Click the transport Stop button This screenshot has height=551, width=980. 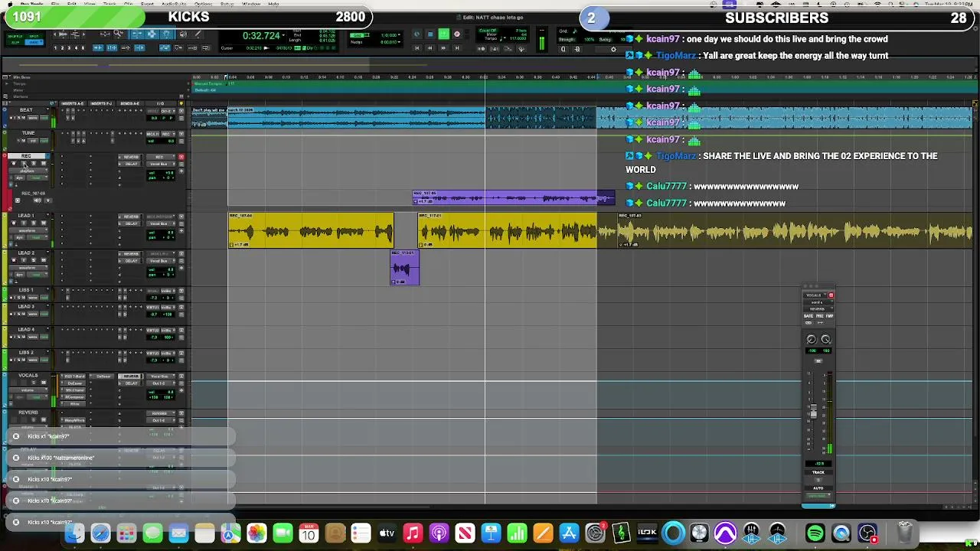(430, 34)
